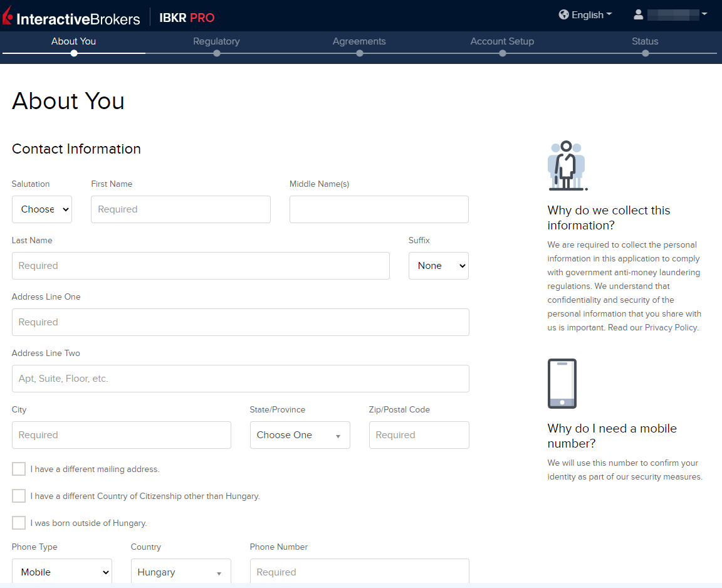Click the Interactive Brokers logo

[71, 17]
